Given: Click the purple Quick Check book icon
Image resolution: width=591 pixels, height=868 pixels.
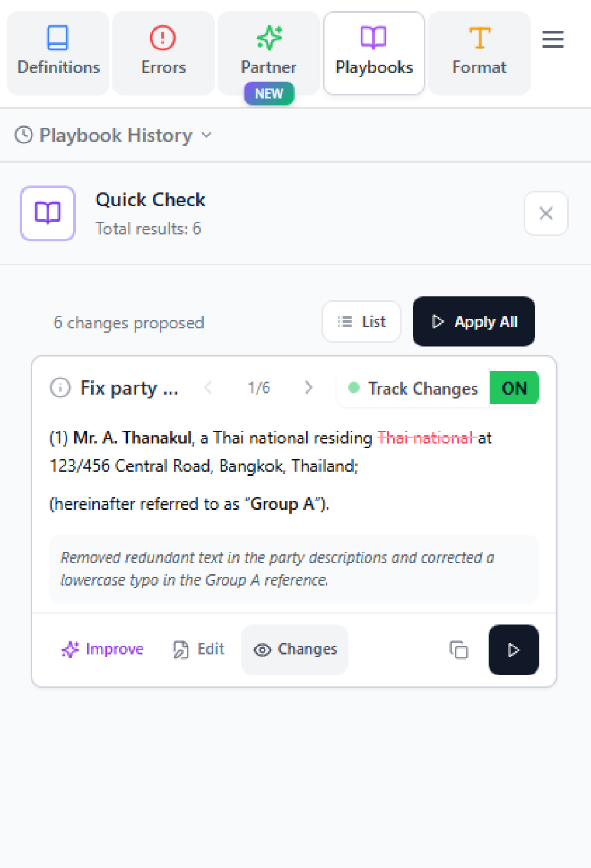Looking at the screenshot, I should point(48,213).
